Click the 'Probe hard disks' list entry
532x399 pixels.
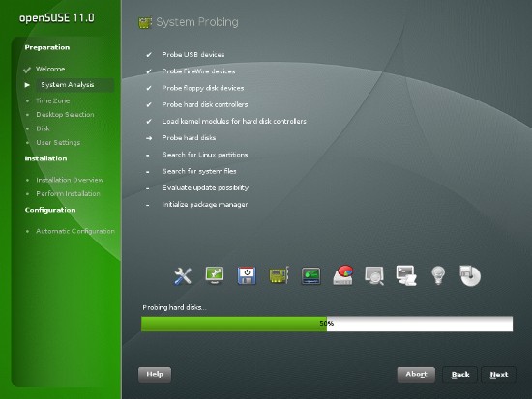point(189,137)
